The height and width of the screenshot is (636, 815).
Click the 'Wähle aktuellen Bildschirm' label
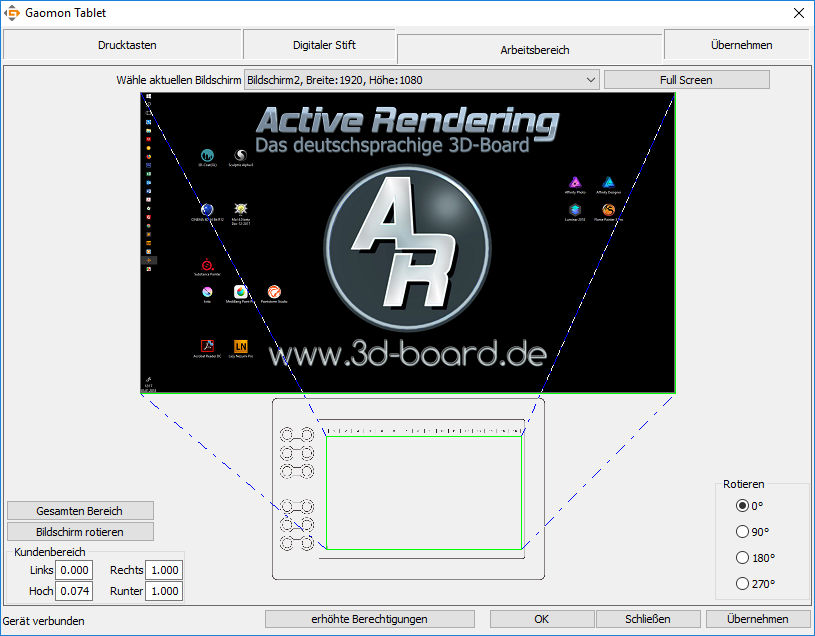[x=179, y=80]
